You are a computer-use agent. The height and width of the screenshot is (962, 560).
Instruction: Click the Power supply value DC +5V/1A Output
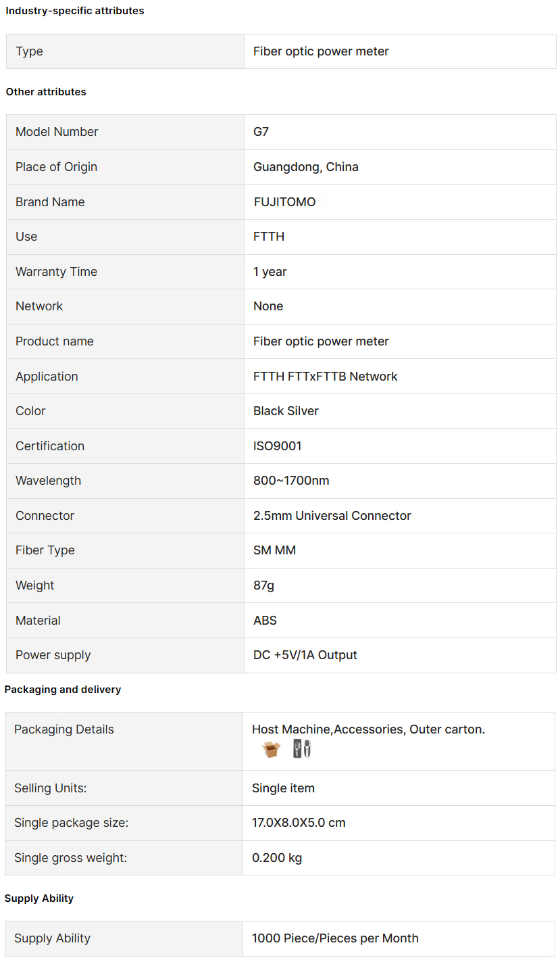point(305,655)
